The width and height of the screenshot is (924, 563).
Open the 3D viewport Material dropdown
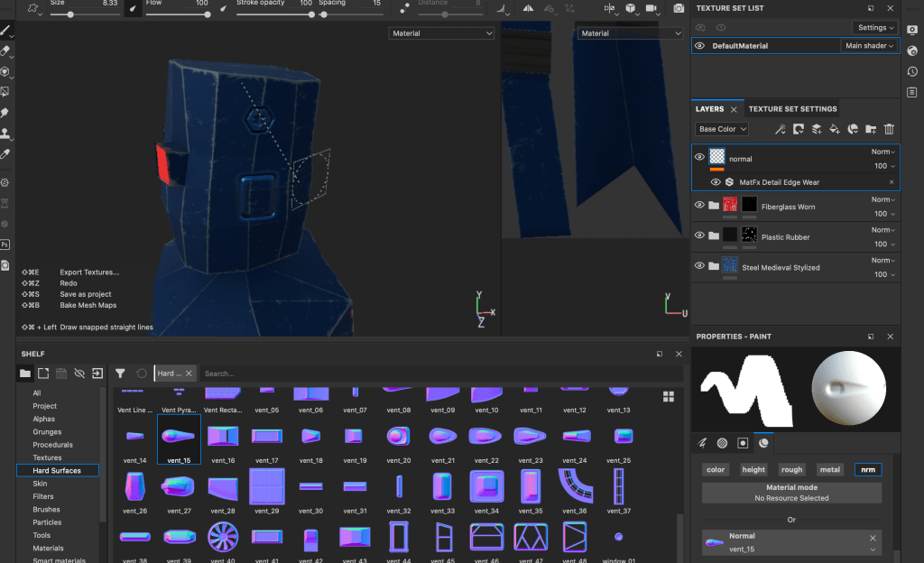click(x=442, y=33)
